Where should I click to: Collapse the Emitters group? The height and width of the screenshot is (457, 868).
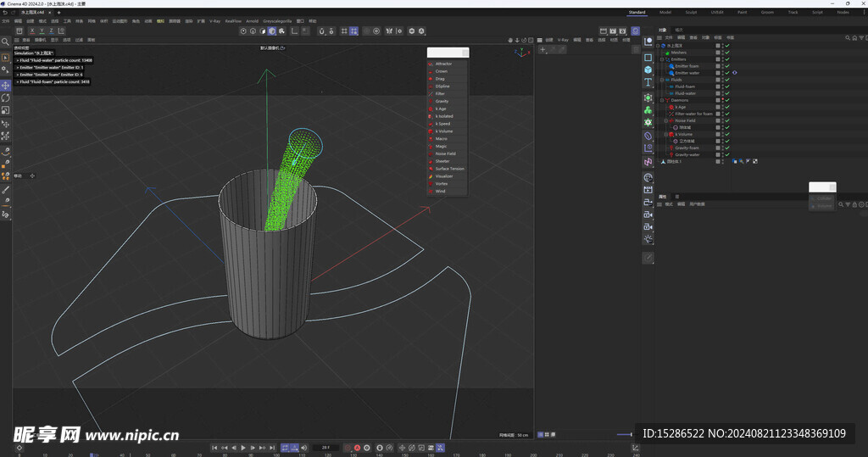[662, 59]
